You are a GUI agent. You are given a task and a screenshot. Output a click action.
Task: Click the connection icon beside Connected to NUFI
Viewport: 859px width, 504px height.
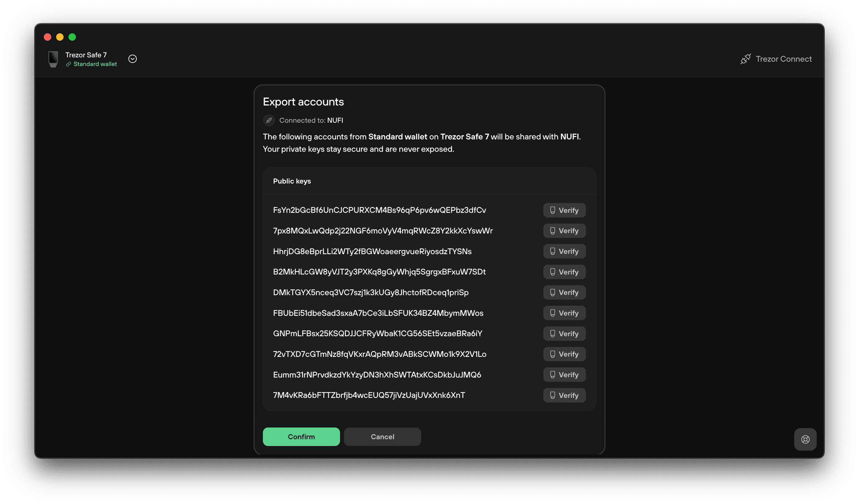tap(269, 120)
